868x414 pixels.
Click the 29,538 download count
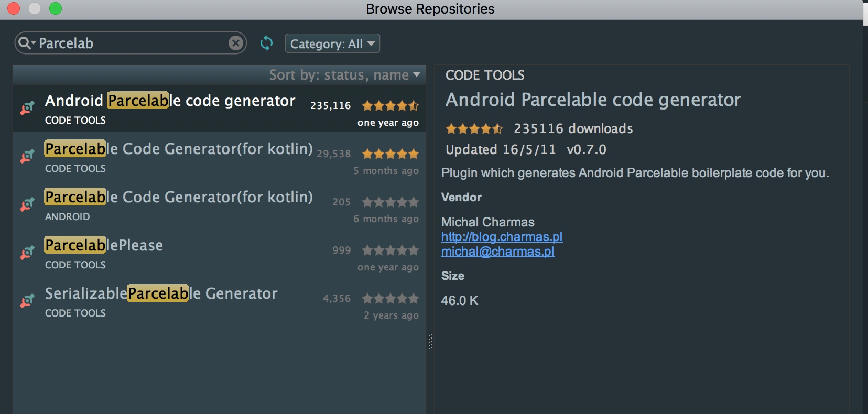tap(334, 154)
